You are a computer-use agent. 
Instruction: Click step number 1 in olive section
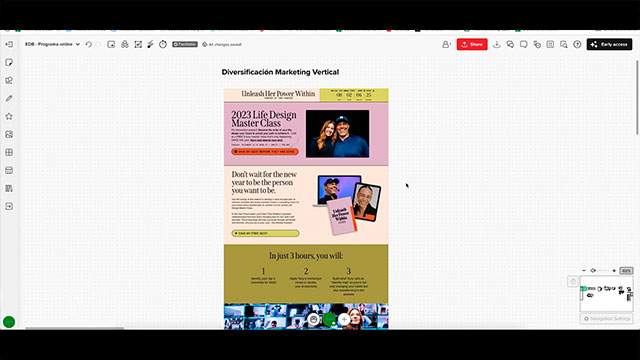pyautogui.click(x=263, y=271)
